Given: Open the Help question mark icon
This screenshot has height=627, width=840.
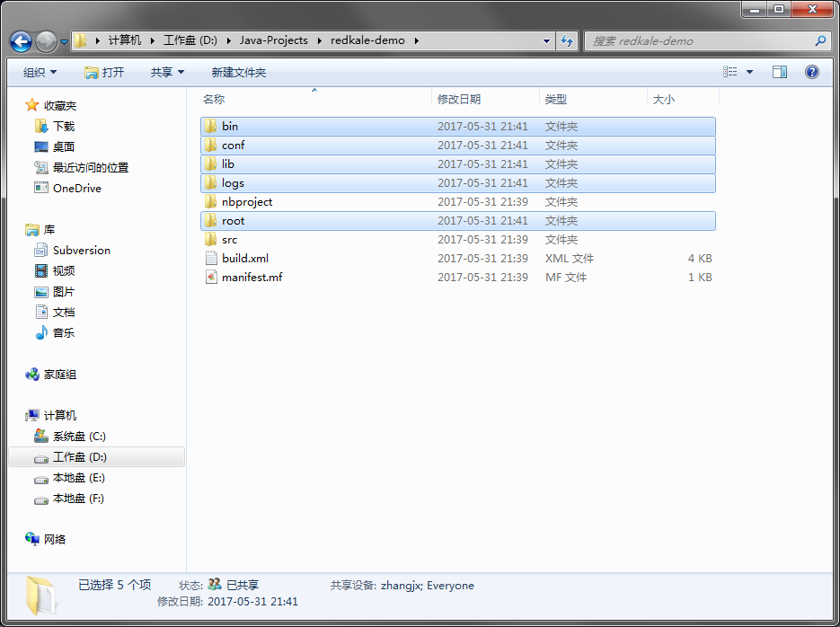Looking at the screenshot, I should [811, 72].
